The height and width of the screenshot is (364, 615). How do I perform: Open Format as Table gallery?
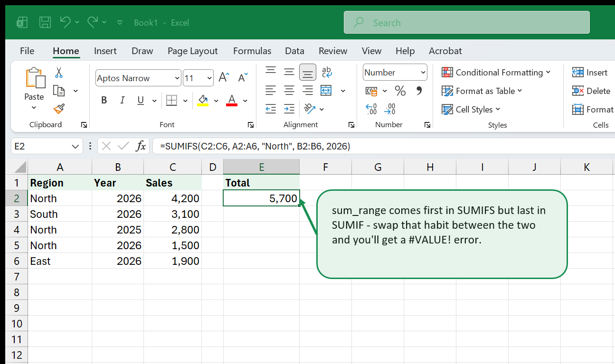point(482,91)
